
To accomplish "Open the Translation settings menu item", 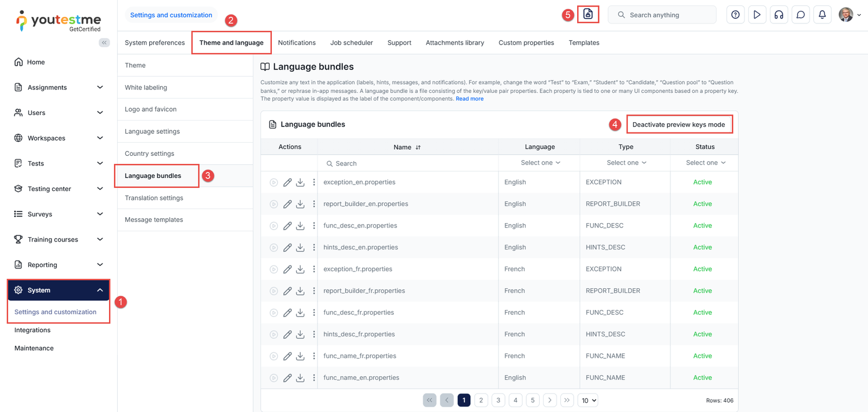I will [154, 198].
